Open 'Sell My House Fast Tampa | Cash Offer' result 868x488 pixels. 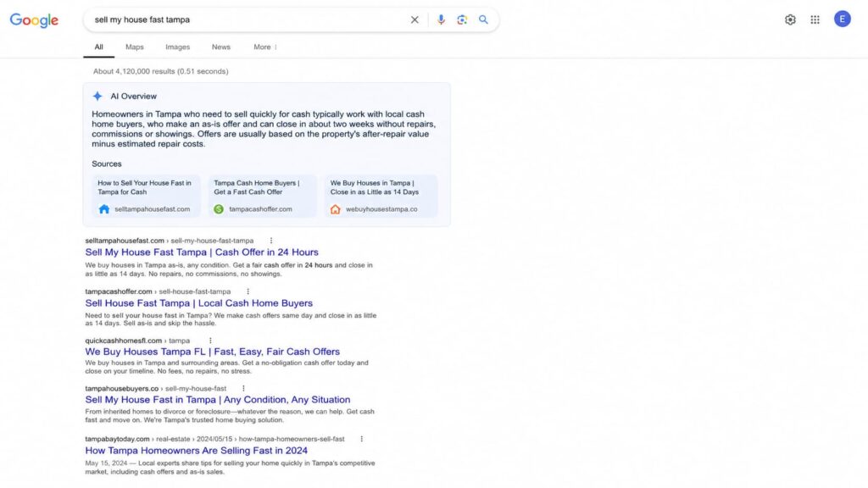202,252
